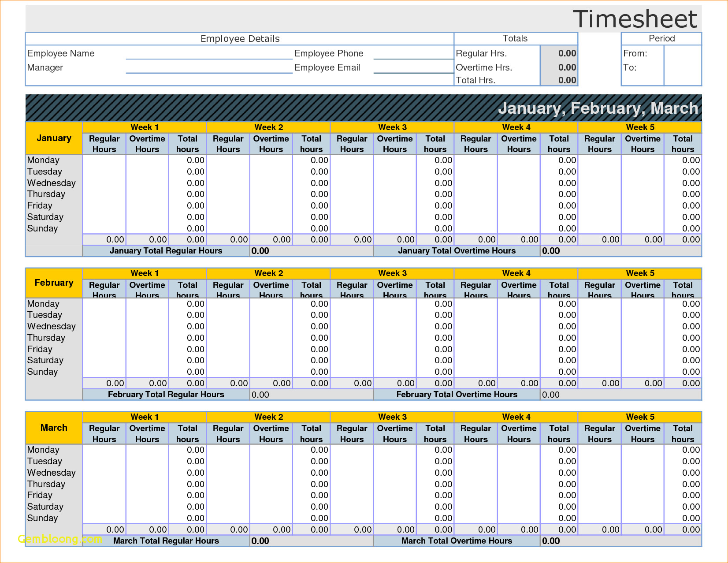Click the Gembloong.com watermark link
728x563 pixels.
pos(59,539)
